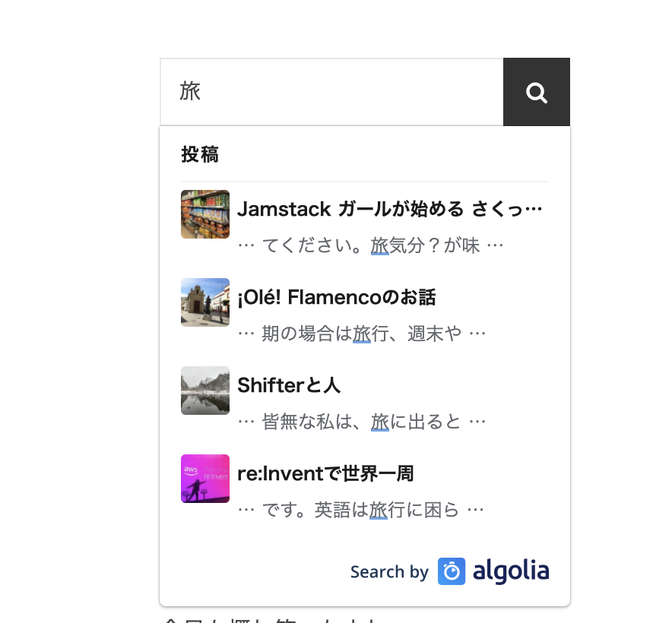672x623 pixels.
Task: Click the Search by text label
Action: click(x=389, y=572)
